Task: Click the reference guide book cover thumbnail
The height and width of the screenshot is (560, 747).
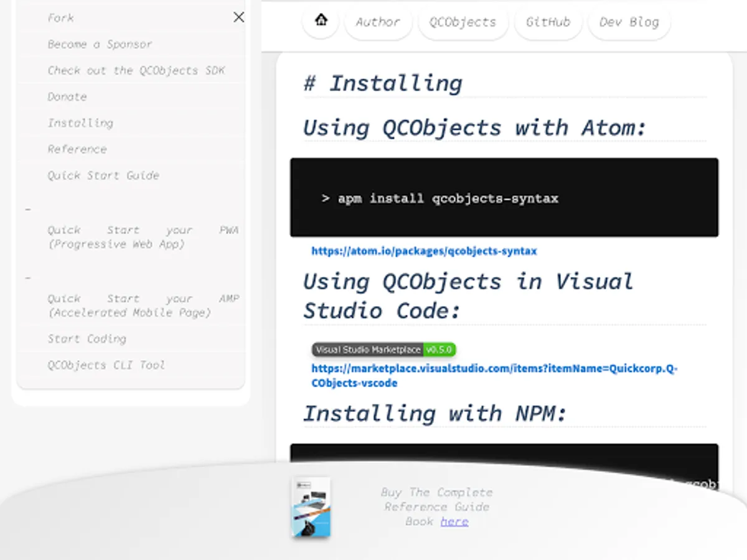Action: 309,507
